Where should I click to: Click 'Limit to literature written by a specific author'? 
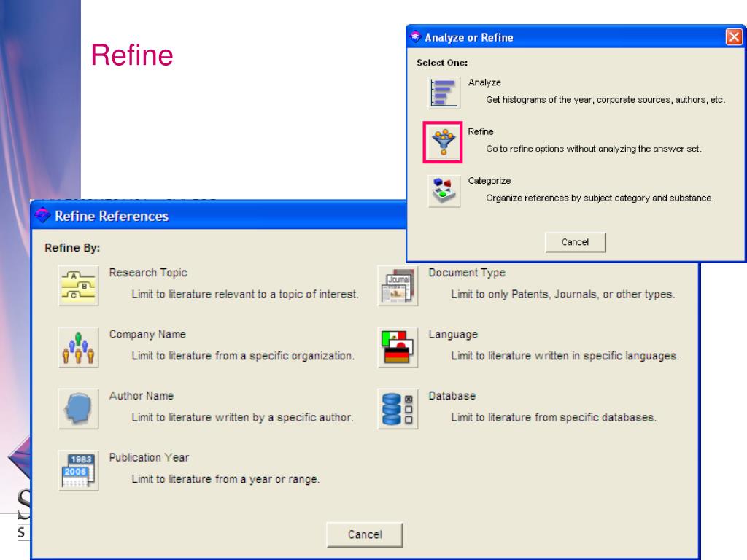click(242, 418)
